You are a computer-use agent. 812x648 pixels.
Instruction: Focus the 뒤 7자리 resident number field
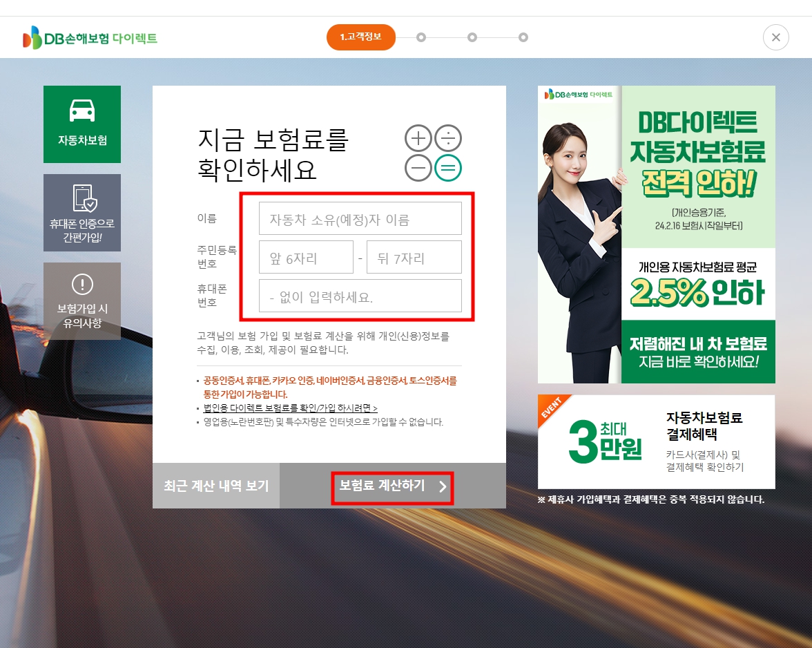(x=414, y=257)
